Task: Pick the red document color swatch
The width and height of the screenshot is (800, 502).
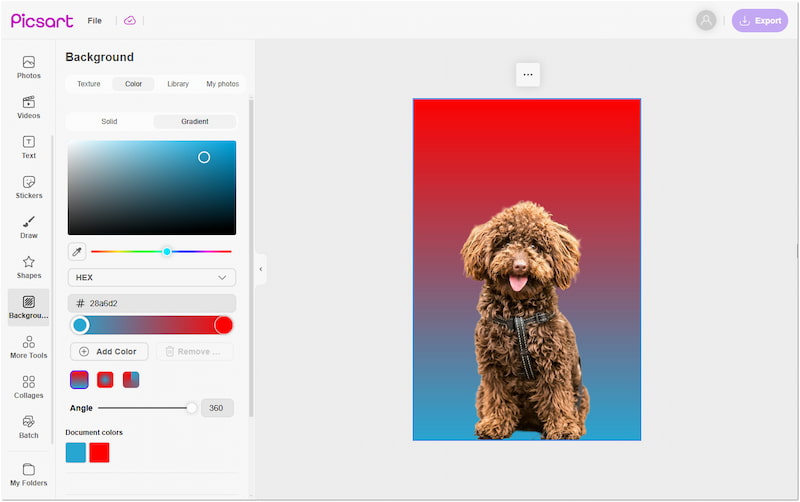Action: 99,453
